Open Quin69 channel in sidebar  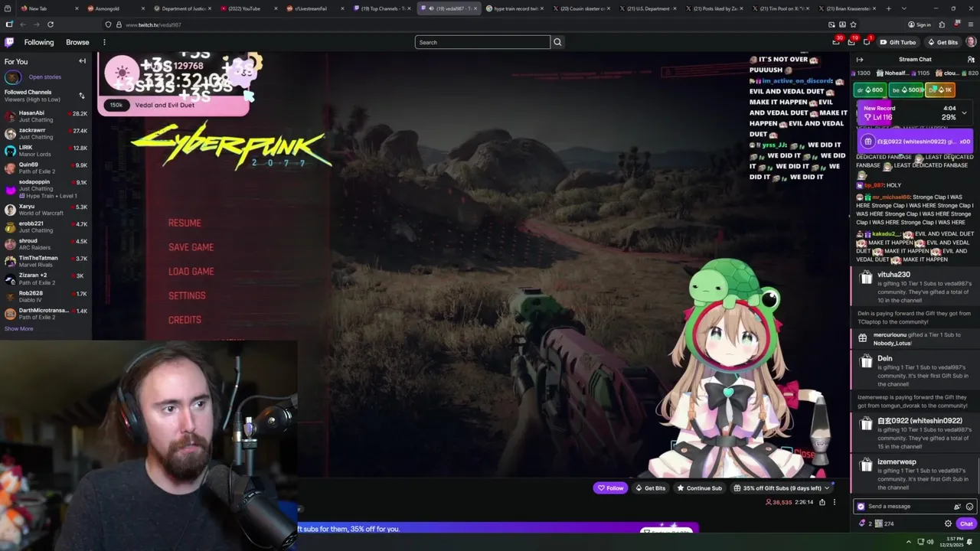click(x=46, y=168)
